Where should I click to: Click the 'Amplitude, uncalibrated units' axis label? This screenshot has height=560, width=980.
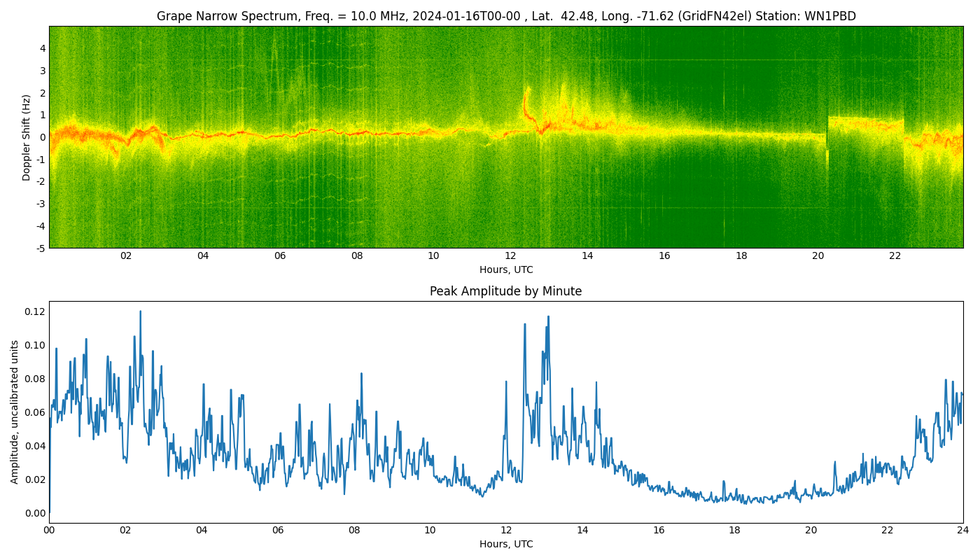tap(15, 412)
